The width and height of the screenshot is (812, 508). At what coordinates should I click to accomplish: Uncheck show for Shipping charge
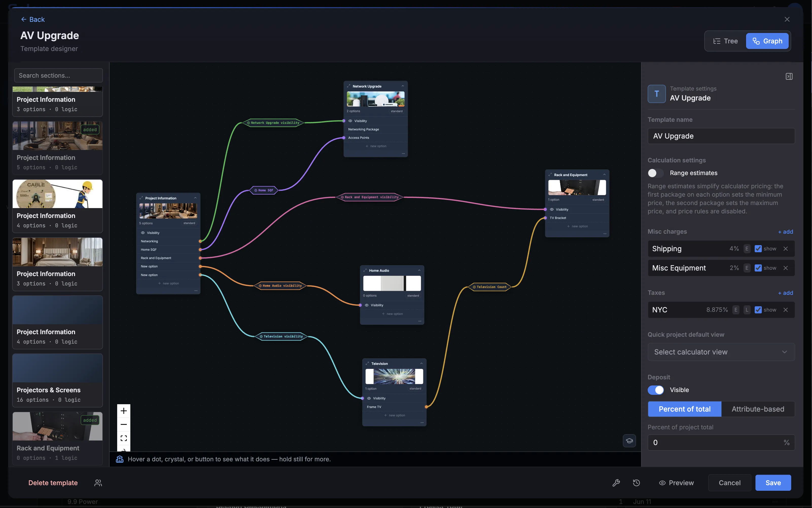click(758, 249)
